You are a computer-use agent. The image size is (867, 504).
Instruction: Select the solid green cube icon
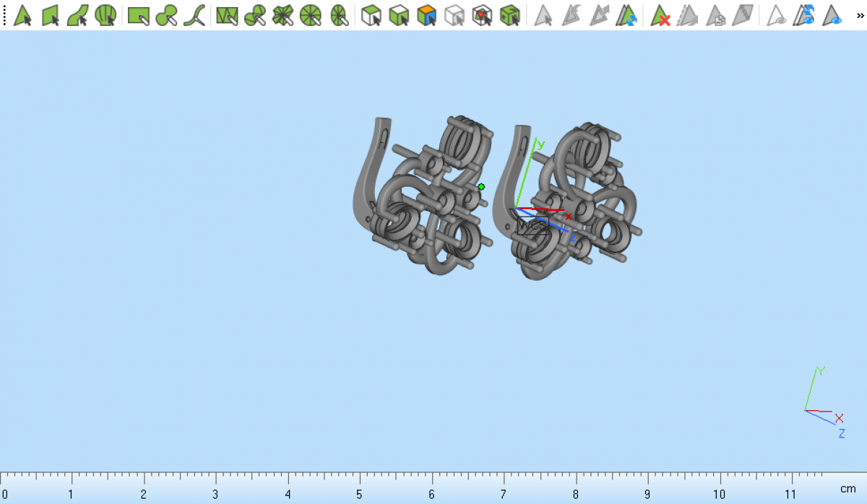[x=510, y=14]
